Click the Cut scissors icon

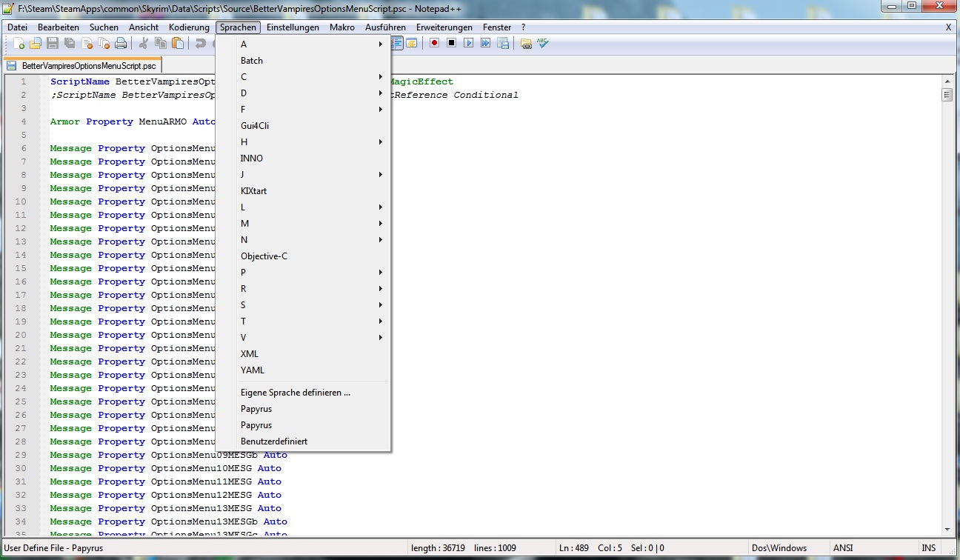click(144, 44)
